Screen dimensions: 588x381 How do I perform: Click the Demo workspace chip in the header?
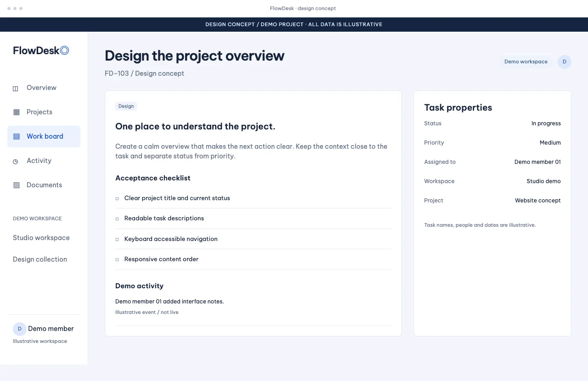coord(526,62)
